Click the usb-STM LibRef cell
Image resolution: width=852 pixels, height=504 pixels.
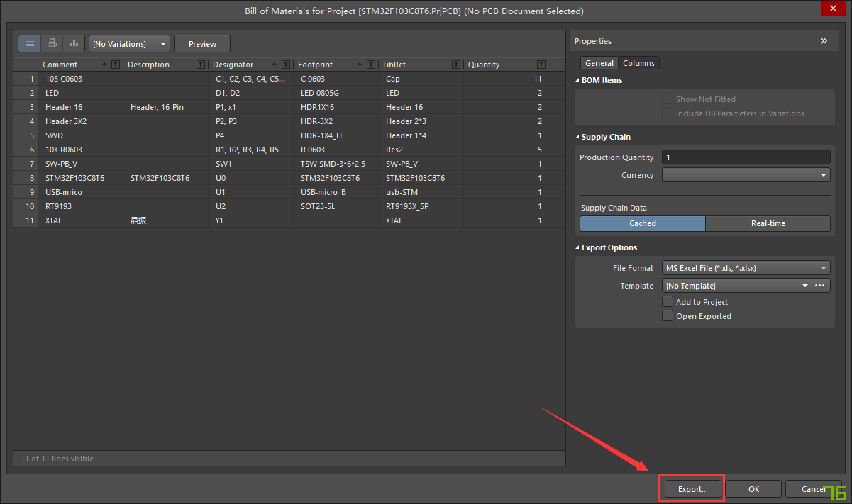(421, 192)
